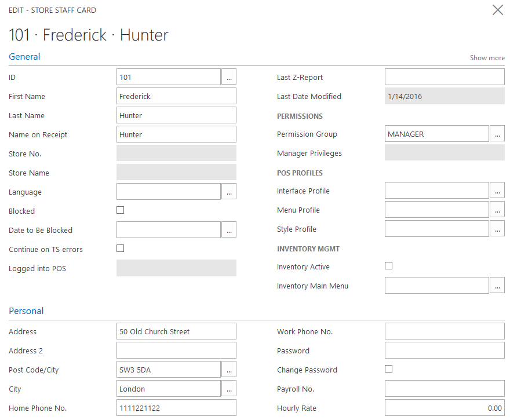Open the City lookup ellipsis button

pos(229,389)
